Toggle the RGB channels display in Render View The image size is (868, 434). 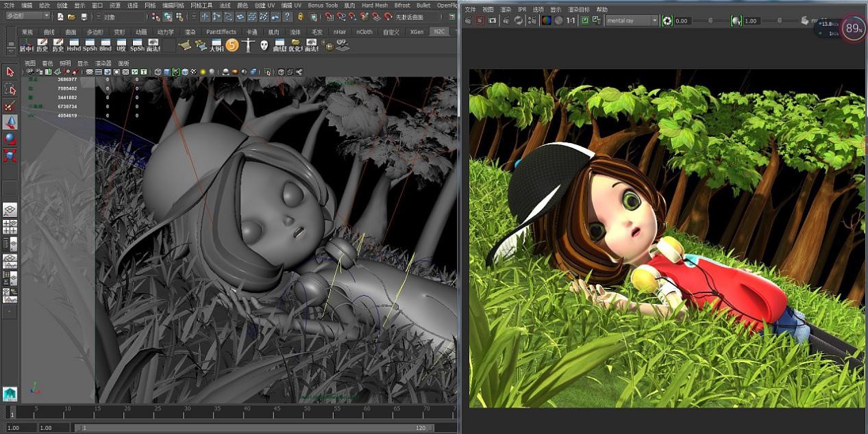(x=546, y=21)
